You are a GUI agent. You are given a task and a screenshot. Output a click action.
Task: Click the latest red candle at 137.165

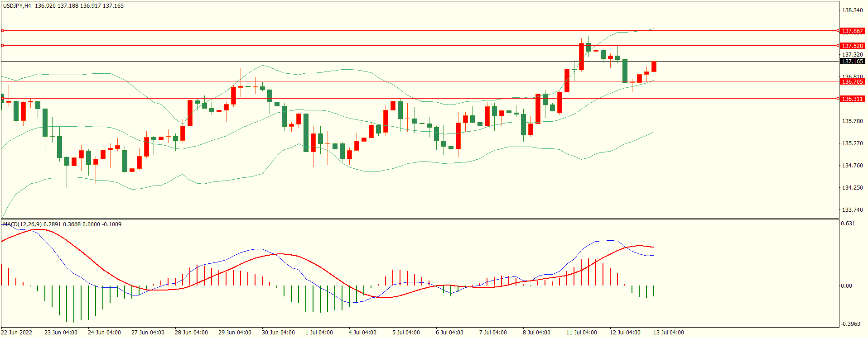[654, 67]
